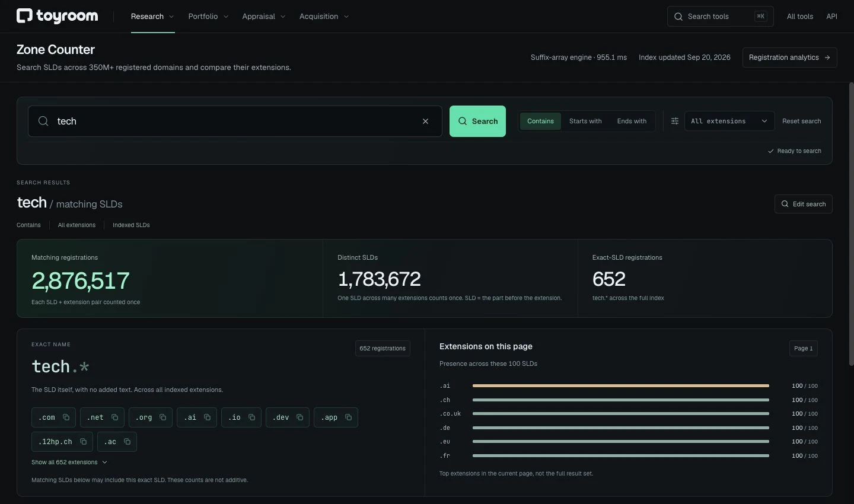Screen dimensions: 854x504
Task: Click the Ready to search status
Action: coord(795,151)
